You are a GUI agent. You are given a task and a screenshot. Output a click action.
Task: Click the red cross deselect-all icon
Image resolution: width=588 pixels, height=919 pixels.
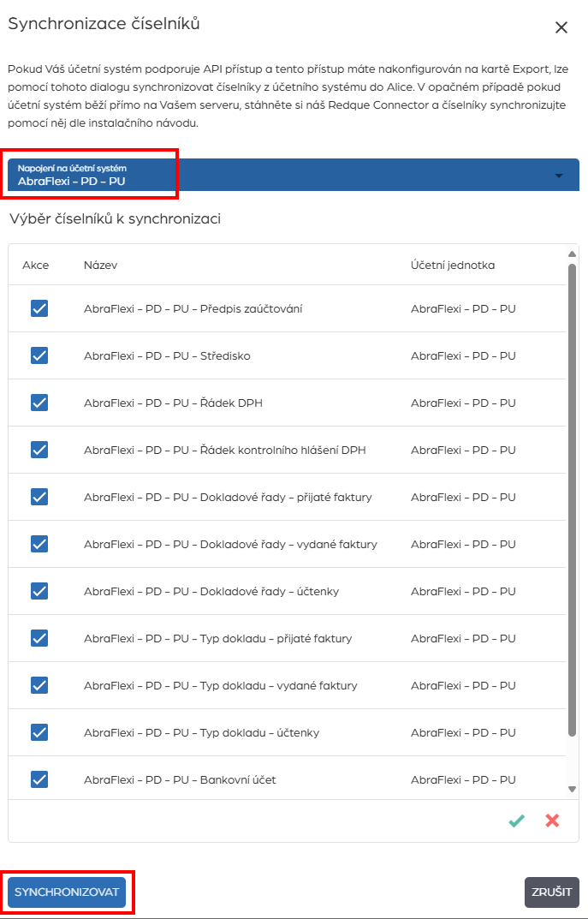click(552, 821)
